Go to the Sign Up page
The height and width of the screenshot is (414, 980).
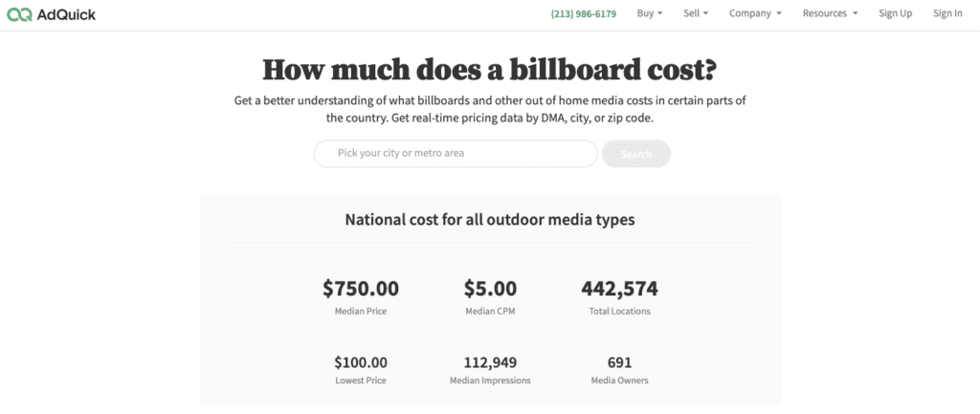click(895, 13)
